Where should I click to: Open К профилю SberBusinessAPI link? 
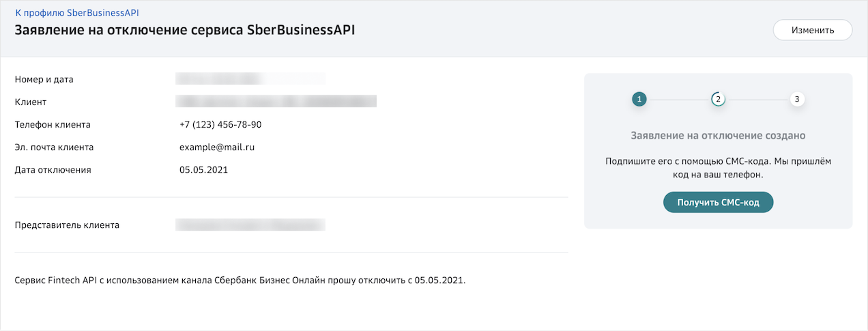[77, 12]
